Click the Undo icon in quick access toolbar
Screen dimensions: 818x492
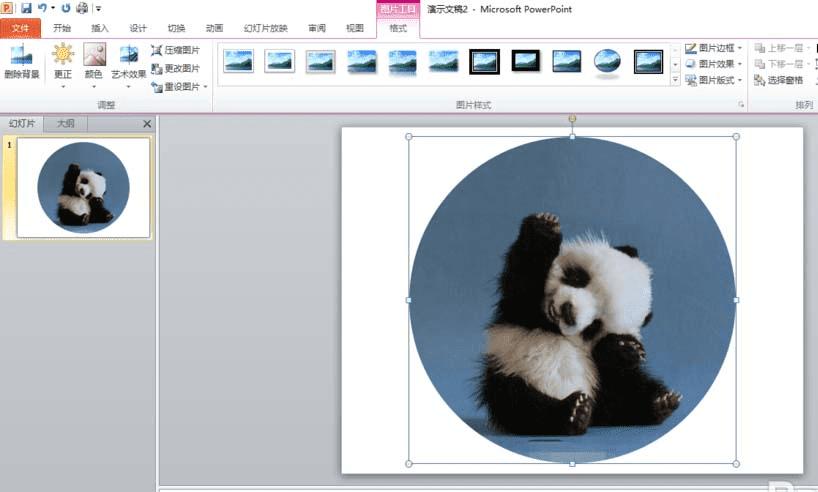pos(42,8)
